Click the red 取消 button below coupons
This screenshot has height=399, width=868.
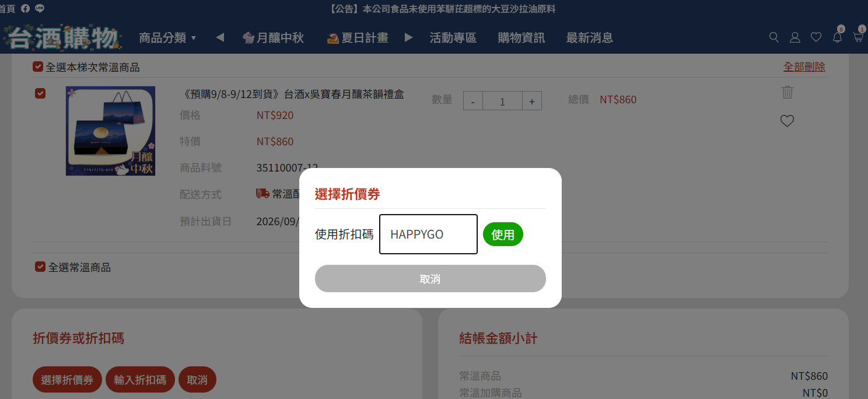(x=197, y=380)
